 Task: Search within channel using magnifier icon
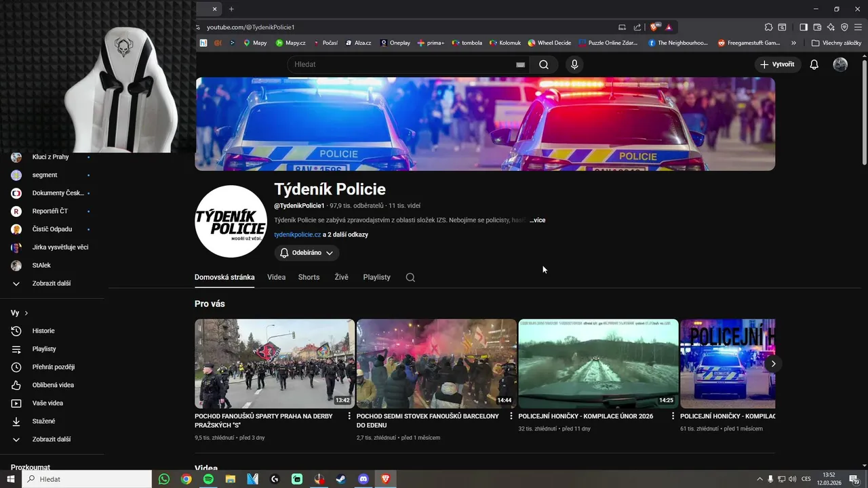coord(410,277)
